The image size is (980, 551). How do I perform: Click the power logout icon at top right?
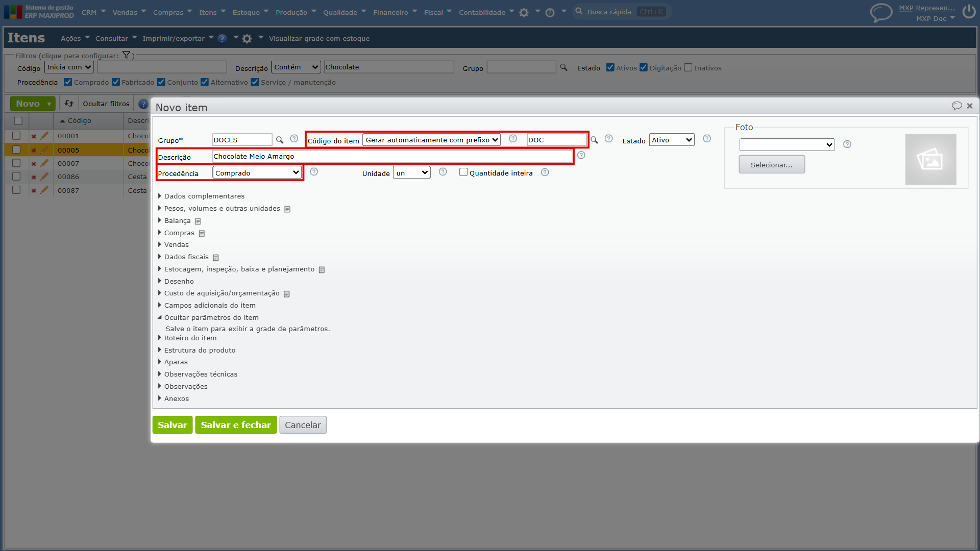pyautogui.click(x=969, y=12)
